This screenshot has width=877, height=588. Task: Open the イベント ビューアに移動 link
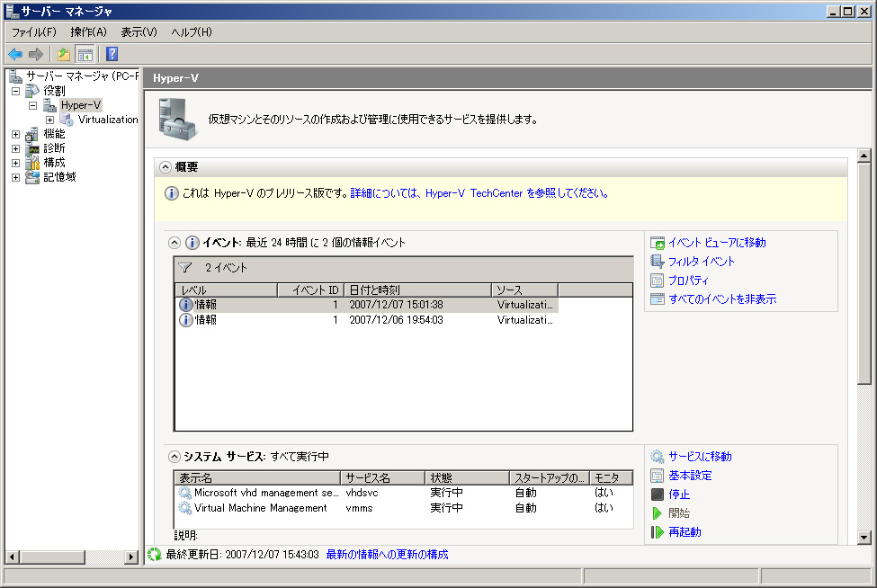tap(717, 243)
